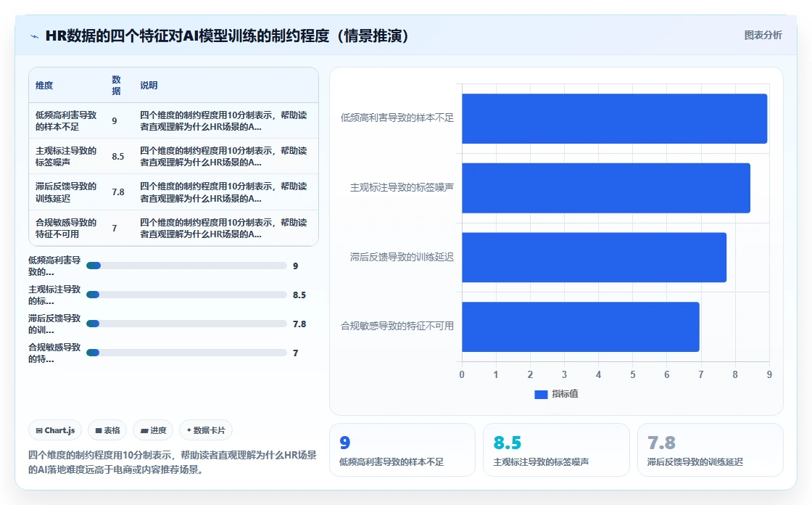Viewport: 812px width, 505px height.
Task: Click the 图表分析 label in the header
Action: click(763, 36)
